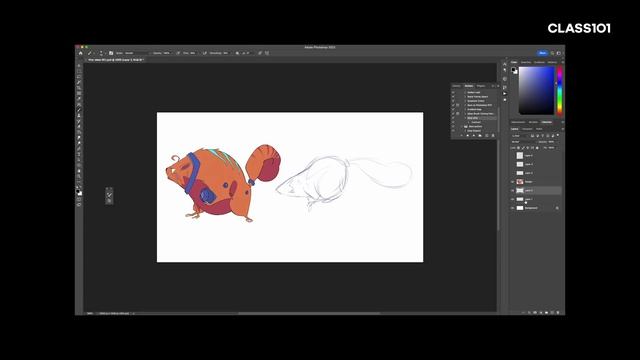Select the Crop tool
This screenshot has height=360, width=640.
pos(79,87)
